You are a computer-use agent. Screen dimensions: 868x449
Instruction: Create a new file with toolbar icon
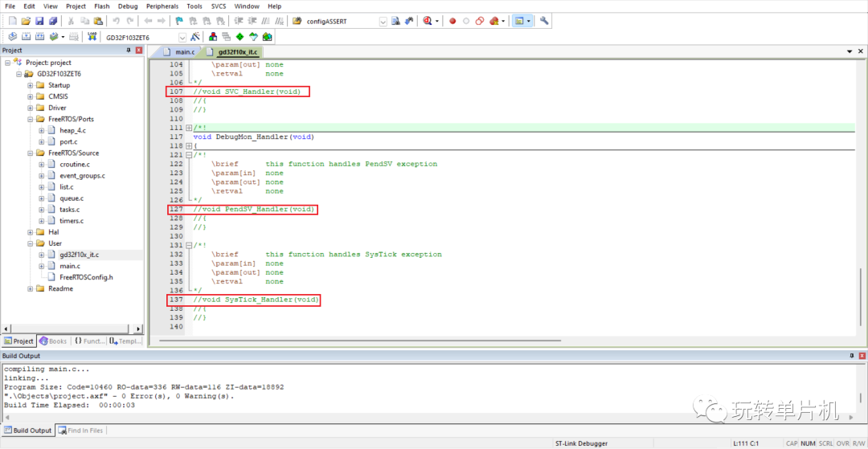(x=12, y=21)
